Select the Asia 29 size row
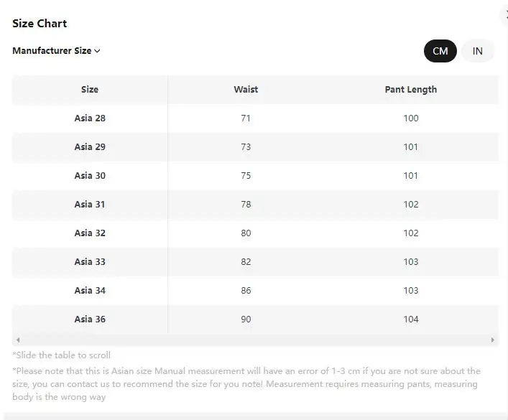Viewport: 508px width, 420px height. pyautogui.click(x=90, y=147)
